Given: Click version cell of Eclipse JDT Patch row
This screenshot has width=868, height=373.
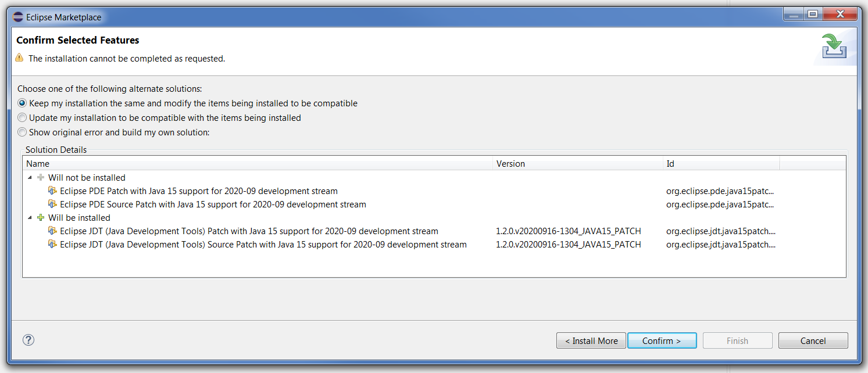Looking at the screenshot, I should [x=569, y=231].
